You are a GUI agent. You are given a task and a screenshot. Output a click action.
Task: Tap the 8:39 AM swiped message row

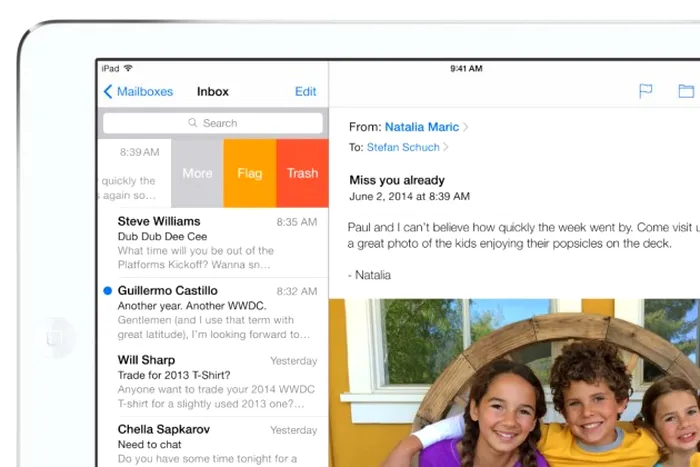tap(134, 173)
